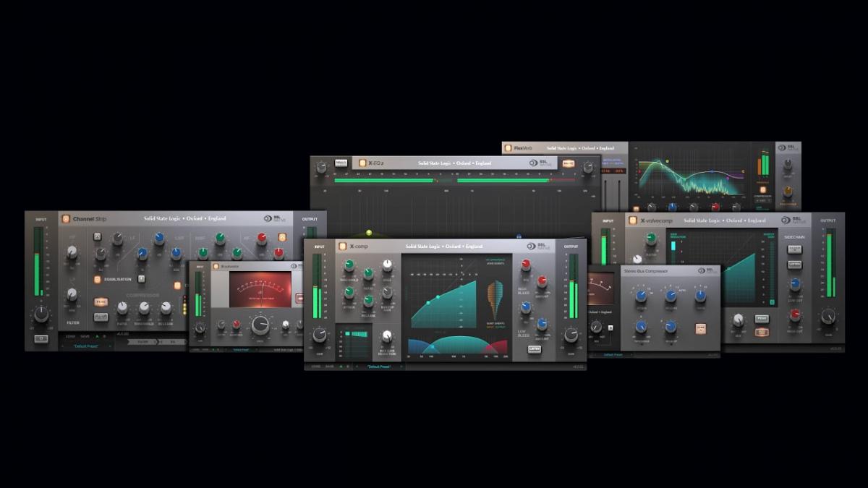Viewport: 868px width, 488px height.
Task: Click the SSL Native logo in Channel Strip
Action: [x=275, y=218]
